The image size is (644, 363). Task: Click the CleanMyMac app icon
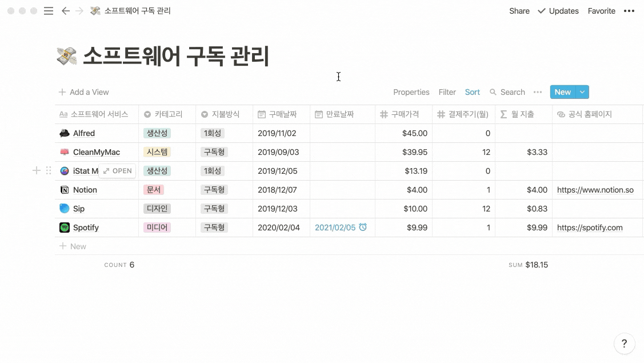coord(65,152)
